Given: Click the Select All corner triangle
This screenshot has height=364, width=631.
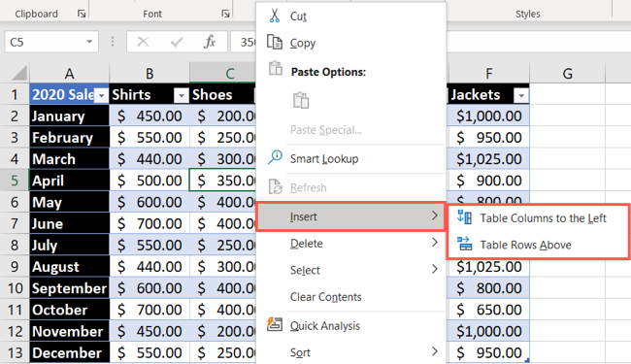Looking at the screenshot, I should [19, 73].
